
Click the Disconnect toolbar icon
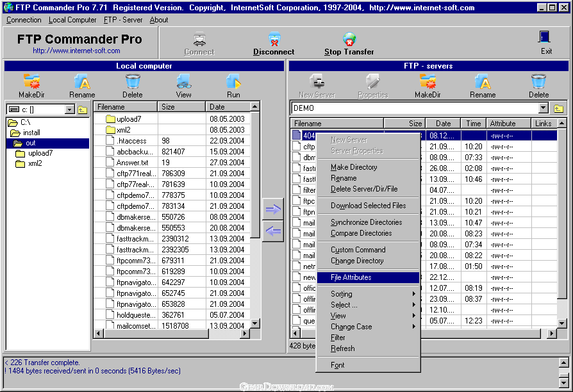274,40
